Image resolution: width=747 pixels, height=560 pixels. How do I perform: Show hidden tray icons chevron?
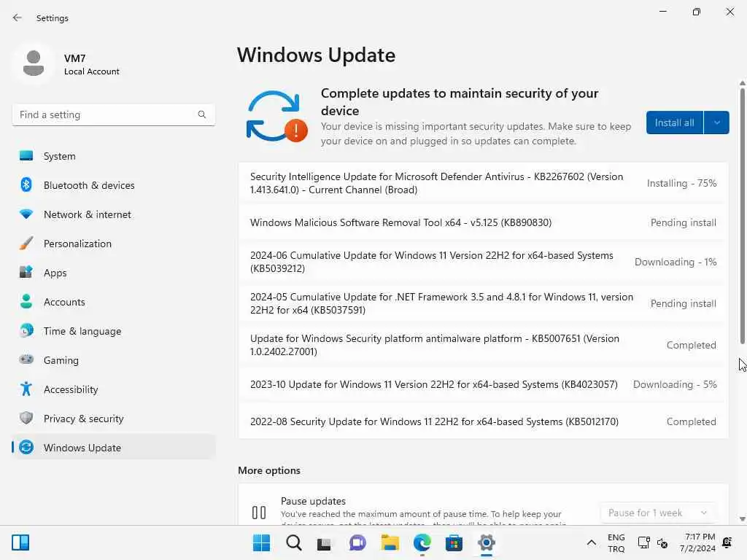(591, 542)
